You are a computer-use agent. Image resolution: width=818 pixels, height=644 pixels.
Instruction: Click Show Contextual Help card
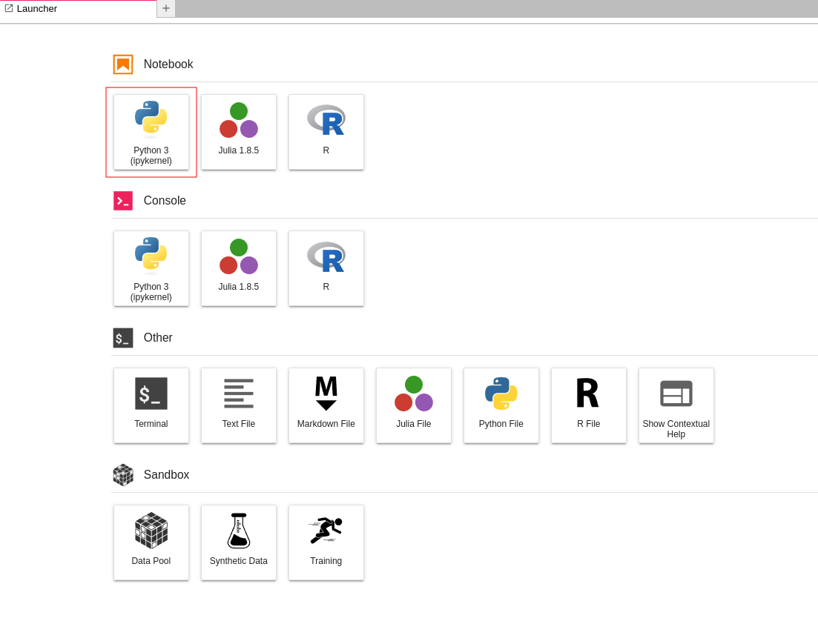676,405
